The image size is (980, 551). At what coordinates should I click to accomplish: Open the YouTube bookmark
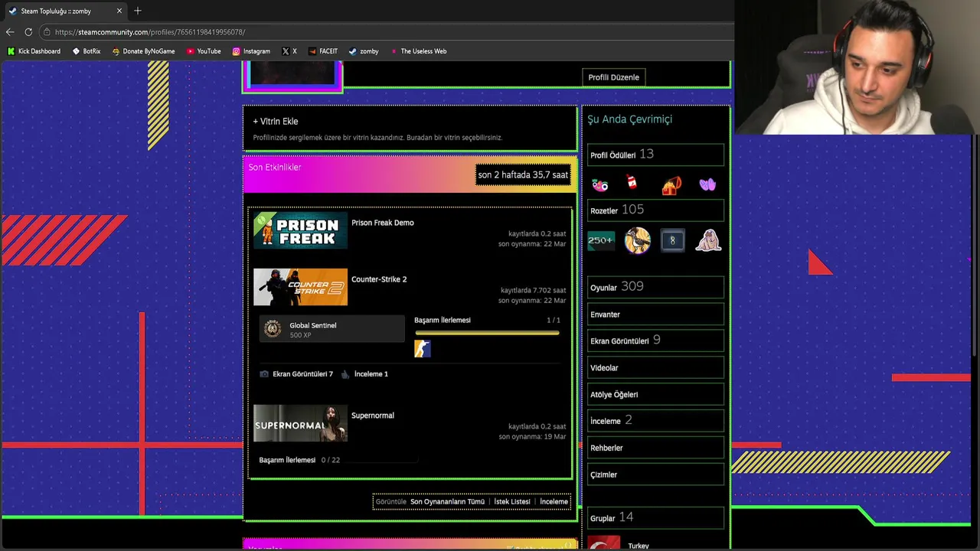coord(204,51)
